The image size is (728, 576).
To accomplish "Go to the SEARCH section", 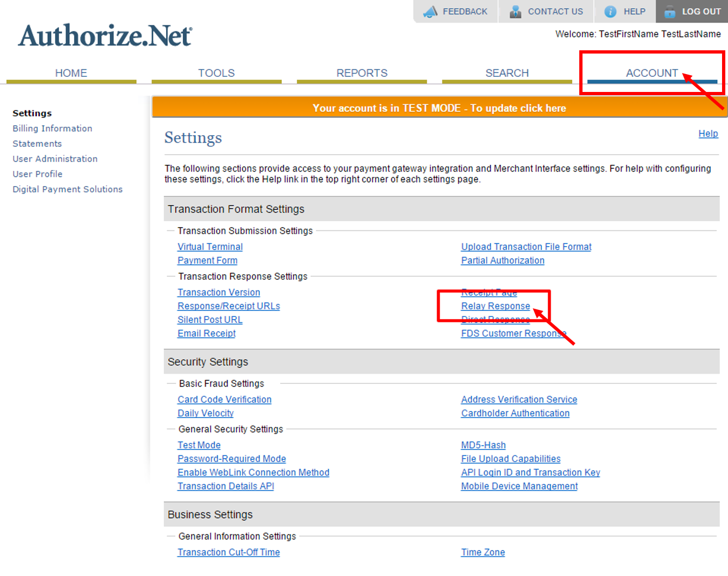I will coord(507,72).
